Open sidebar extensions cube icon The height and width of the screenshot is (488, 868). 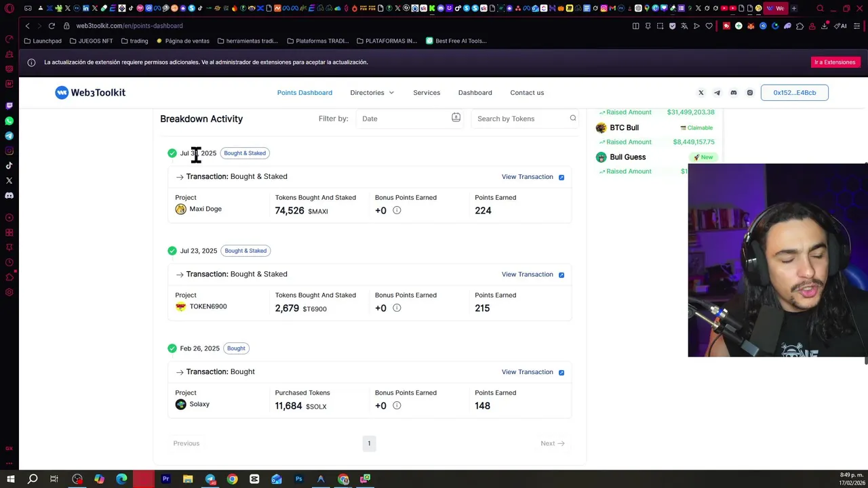click(x=9, y=277)
